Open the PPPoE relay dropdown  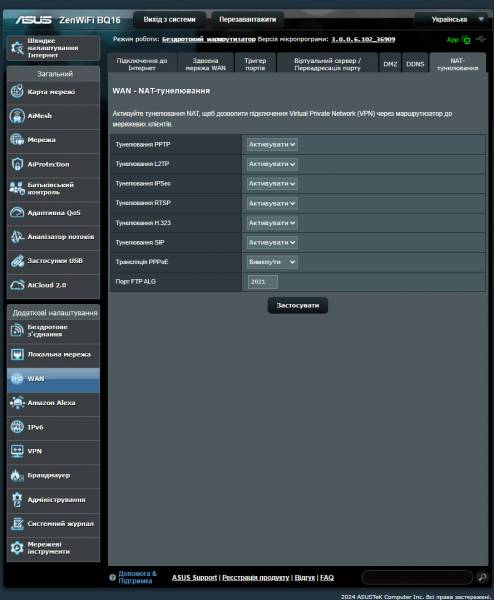[272, 262]
